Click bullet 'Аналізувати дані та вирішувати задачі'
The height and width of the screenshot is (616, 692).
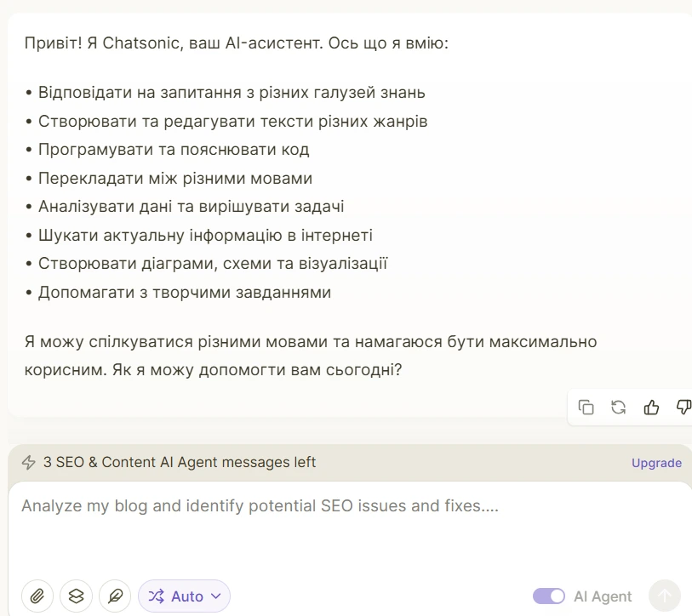192,207
